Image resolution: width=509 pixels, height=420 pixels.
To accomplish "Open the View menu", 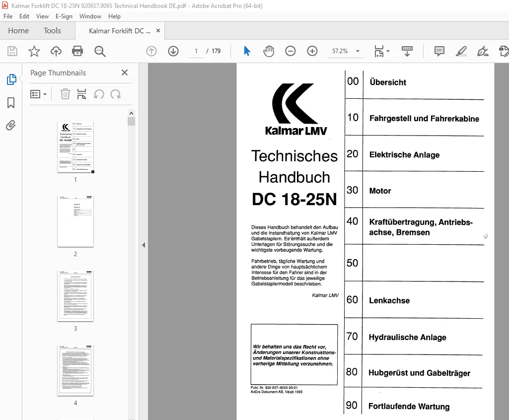I will point(42,16).
